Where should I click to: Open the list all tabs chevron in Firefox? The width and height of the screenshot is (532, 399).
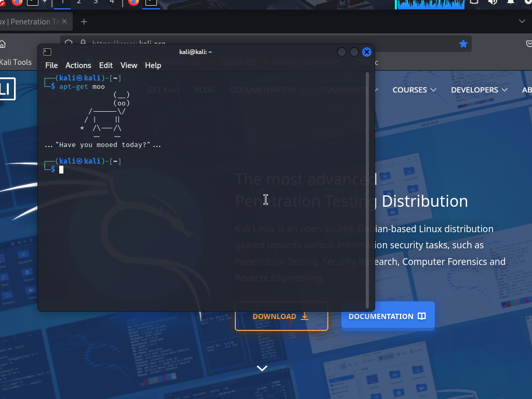pyautogui.click(x=522, y=21)
